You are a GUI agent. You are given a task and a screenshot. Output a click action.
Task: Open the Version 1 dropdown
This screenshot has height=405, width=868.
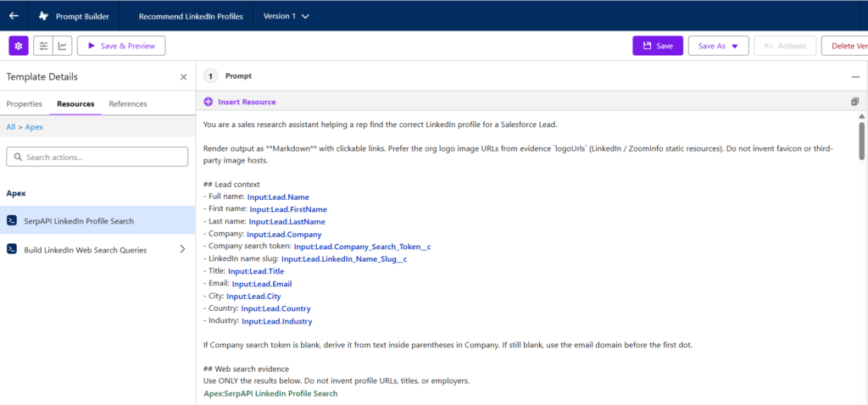click(x=286, y=16)
